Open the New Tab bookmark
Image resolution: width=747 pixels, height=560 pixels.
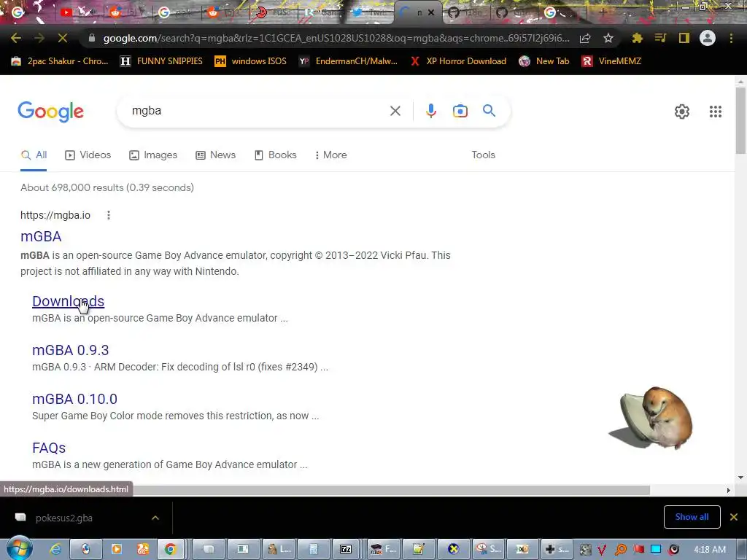pos(544,61)
